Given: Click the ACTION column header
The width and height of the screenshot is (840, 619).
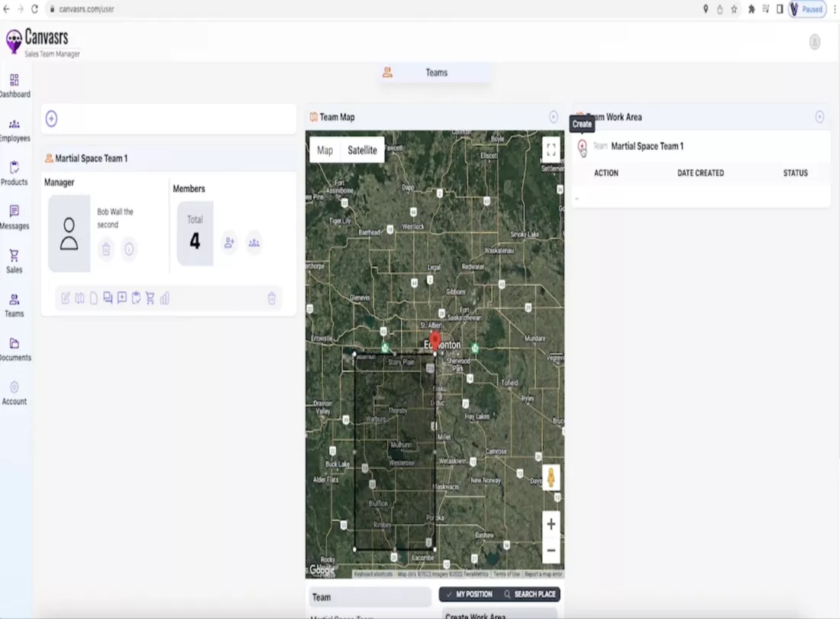Looking at the screenshot, I should point(606,173).
